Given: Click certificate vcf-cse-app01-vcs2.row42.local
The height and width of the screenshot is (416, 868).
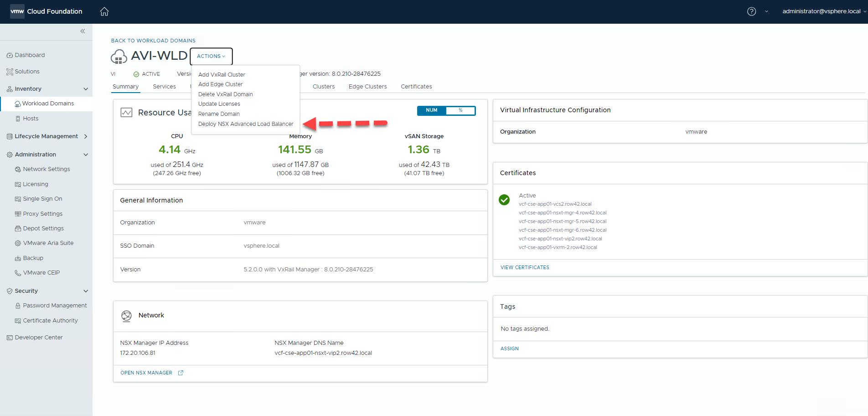Looking at the screenshot, I should [555, 204].
